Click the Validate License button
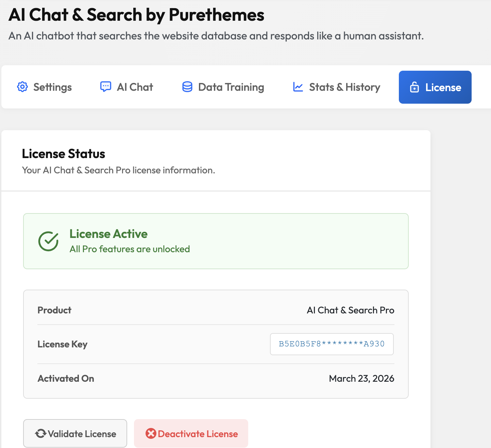491x448 pixels. coord(75,433)
